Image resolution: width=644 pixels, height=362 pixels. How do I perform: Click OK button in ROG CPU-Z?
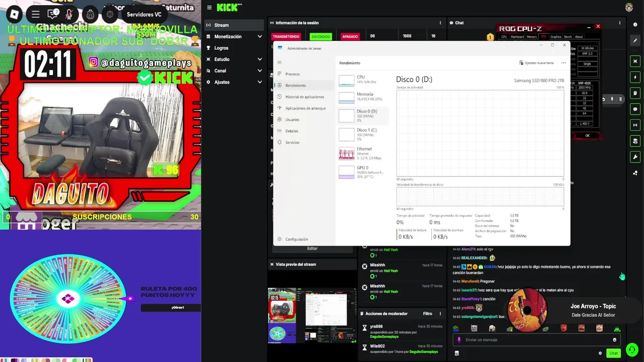tap(587, 135)
